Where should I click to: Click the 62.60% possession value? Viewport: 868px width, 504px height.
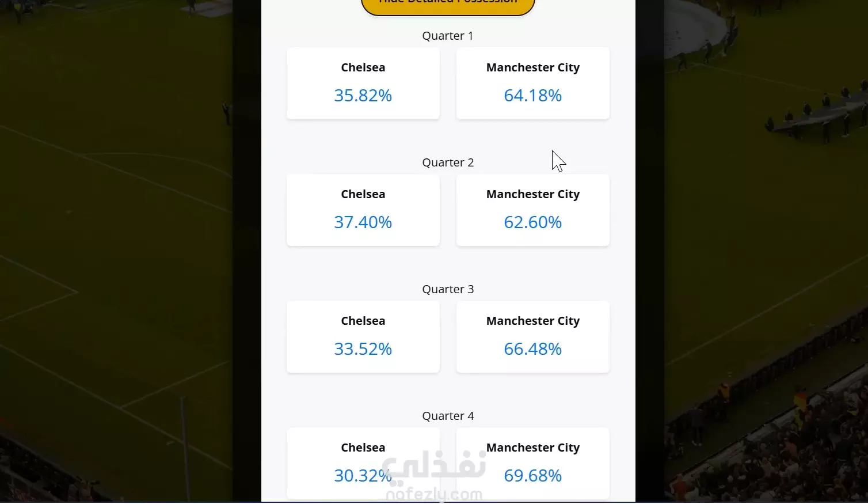pyautogui.click(x=533, y=222)
